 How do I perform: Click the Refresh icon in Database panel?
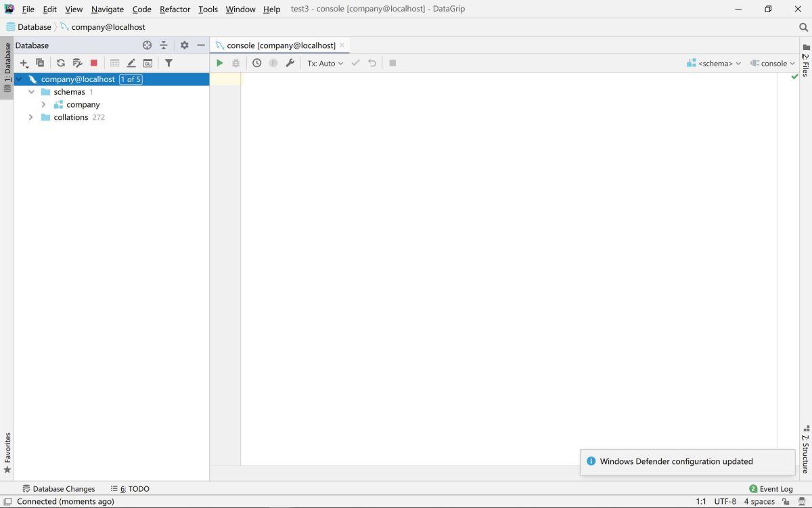(x=61, y=63)
